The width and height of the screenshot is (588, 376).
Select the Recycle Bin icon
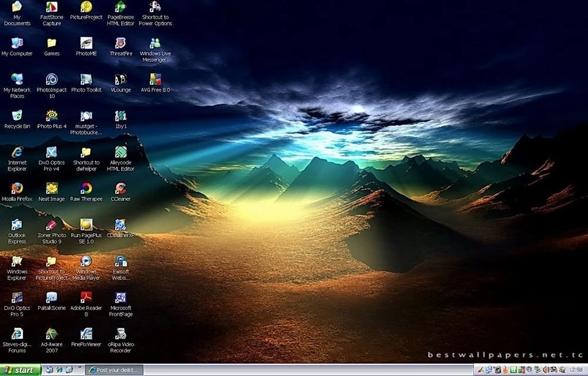pyautogui.click(x=17, y=116)
